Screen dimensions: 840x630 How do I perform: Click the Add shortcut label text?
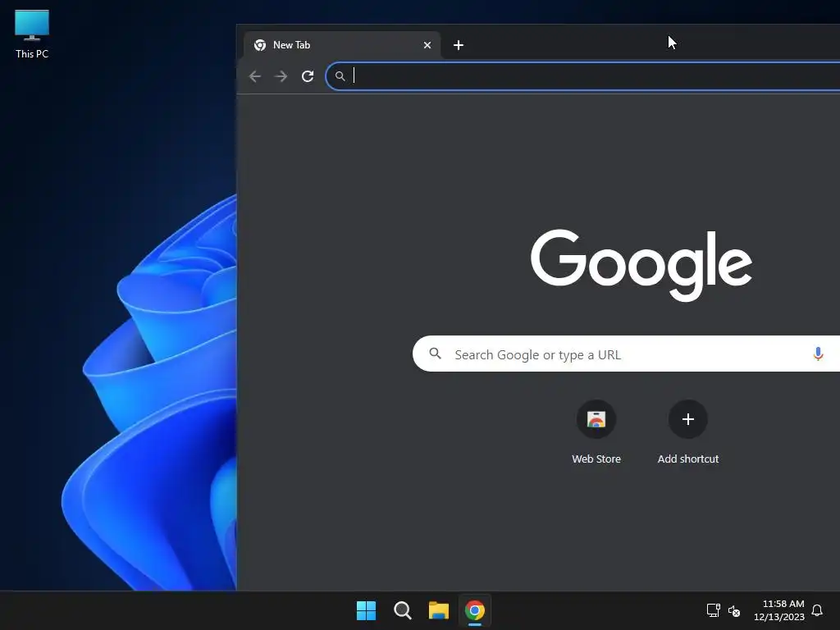(x=688, y=459)
